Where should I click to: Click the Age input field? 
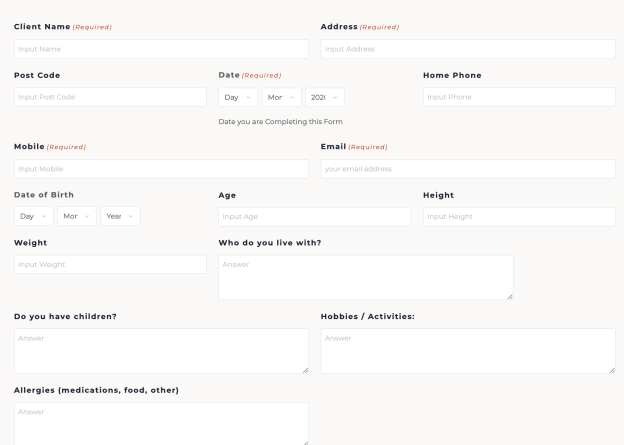point(314,217)
